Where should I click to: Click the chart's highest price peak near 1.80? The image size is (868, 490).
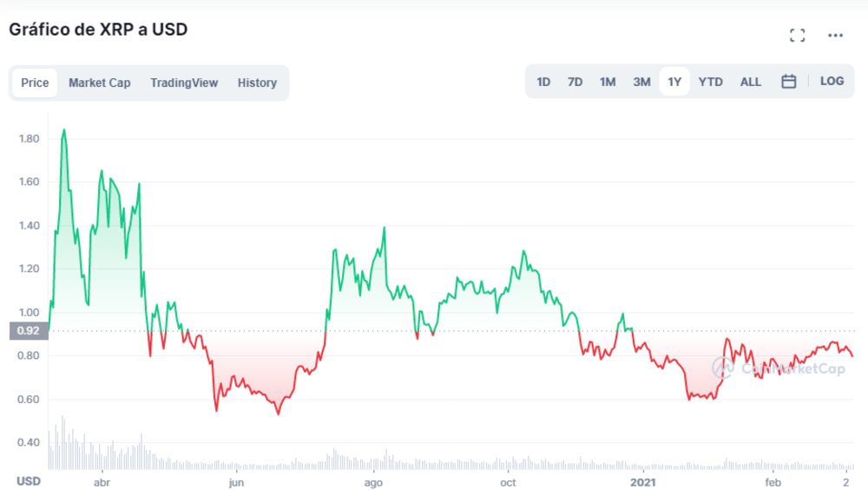click(64, 130)
